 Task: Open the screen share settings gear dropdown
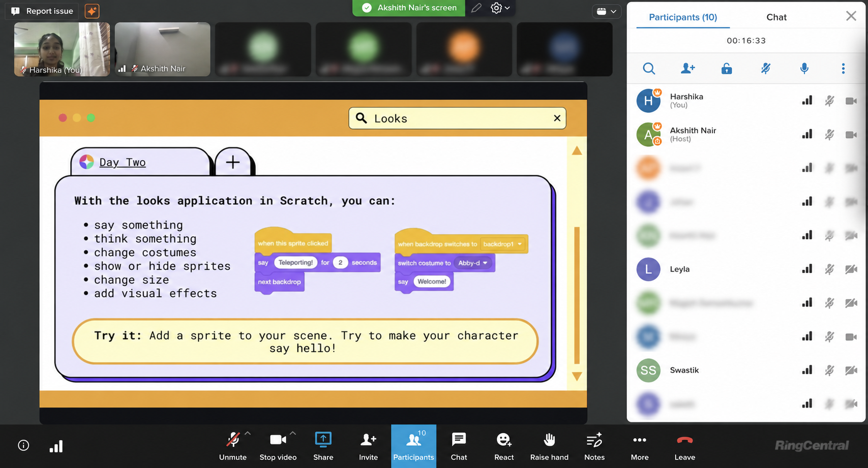500,8
